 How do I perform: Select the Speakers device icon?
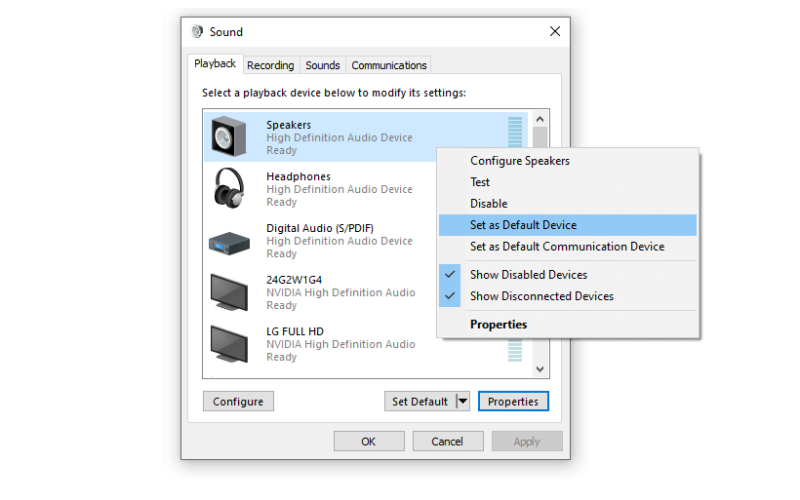tap(229, 136)
